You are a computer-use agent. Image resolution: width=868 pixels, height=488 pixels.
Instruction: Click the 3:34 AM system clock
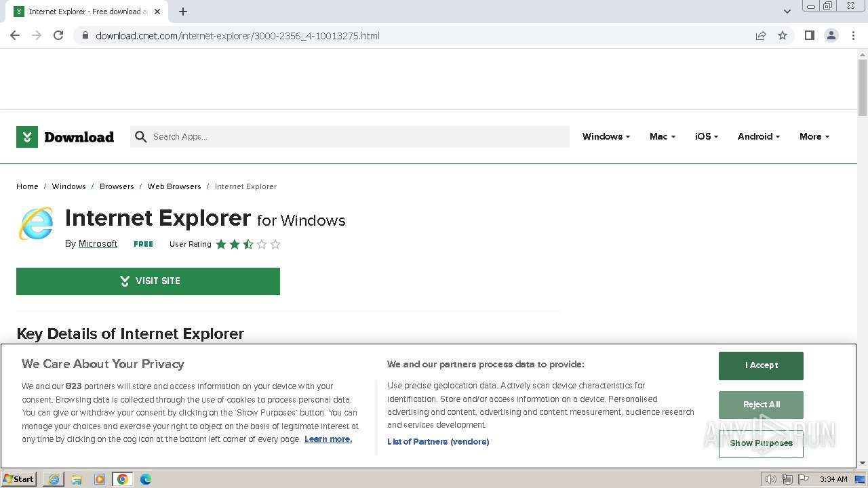[833, 479]
